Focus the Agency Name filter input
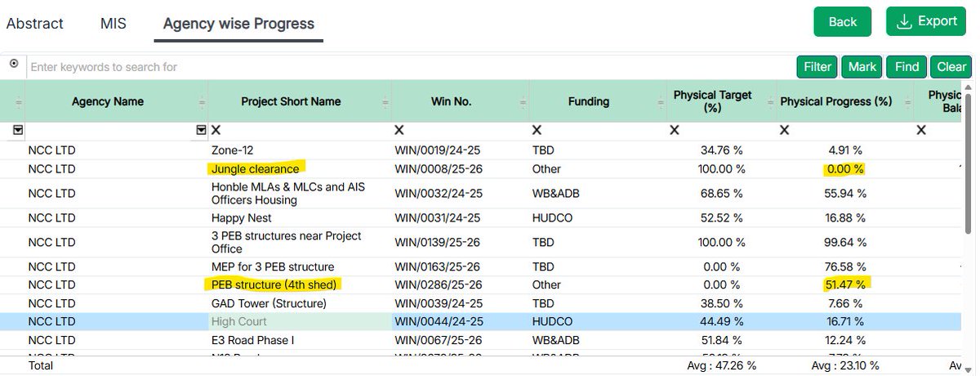 click(109, 130)
